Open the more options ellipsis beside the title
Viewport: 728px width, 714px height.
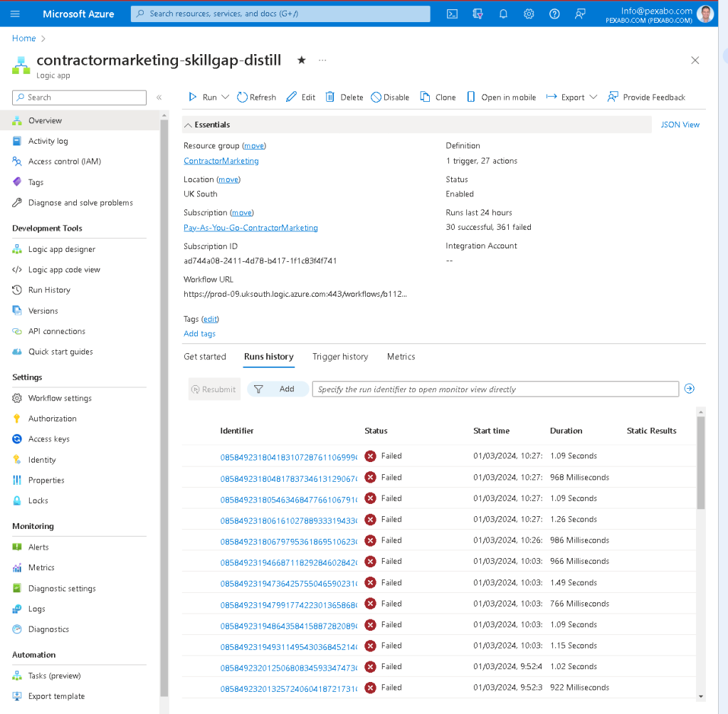(x=322, y=60)
